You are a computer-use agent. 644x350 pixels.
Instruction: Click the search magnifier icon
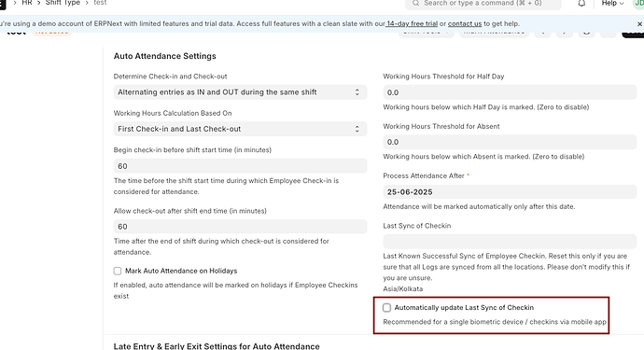(415, 4)
